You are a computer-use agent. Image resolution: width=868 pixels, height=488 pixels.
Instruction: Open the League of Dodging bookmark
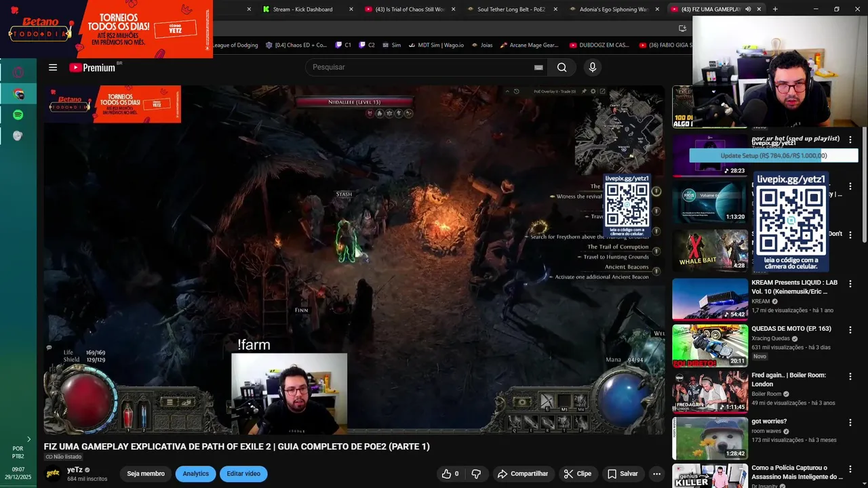point(235,45)
